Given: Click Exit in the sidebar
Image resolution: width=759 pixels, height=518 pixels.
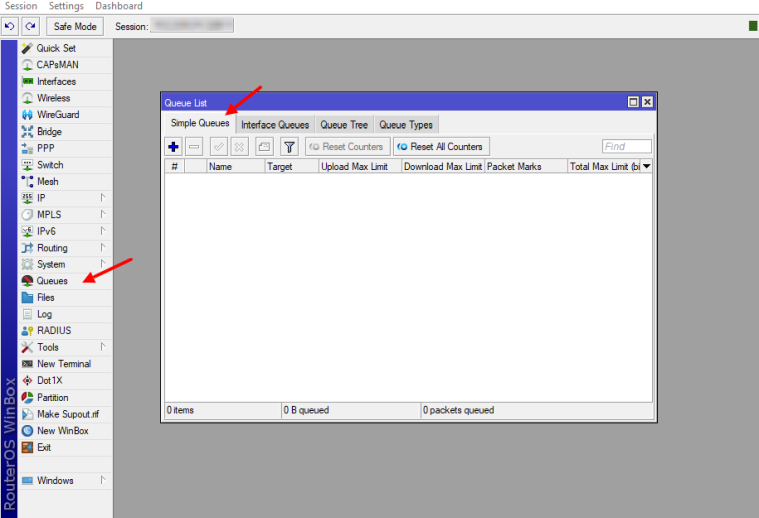Looking at the screenshot, I should point(65,447).
